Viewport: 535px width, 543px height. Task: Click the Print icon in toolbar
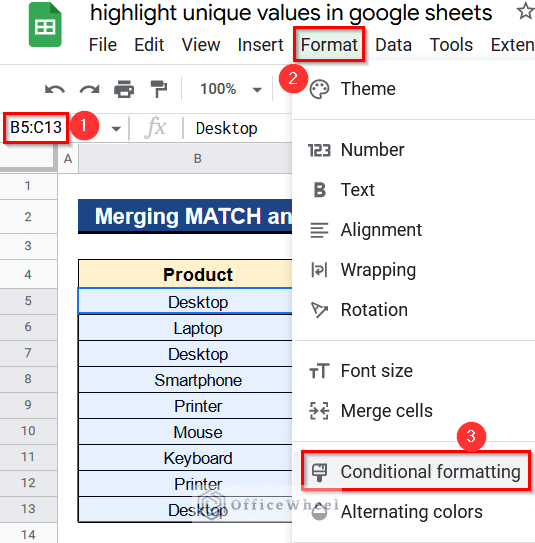point(124,89)
